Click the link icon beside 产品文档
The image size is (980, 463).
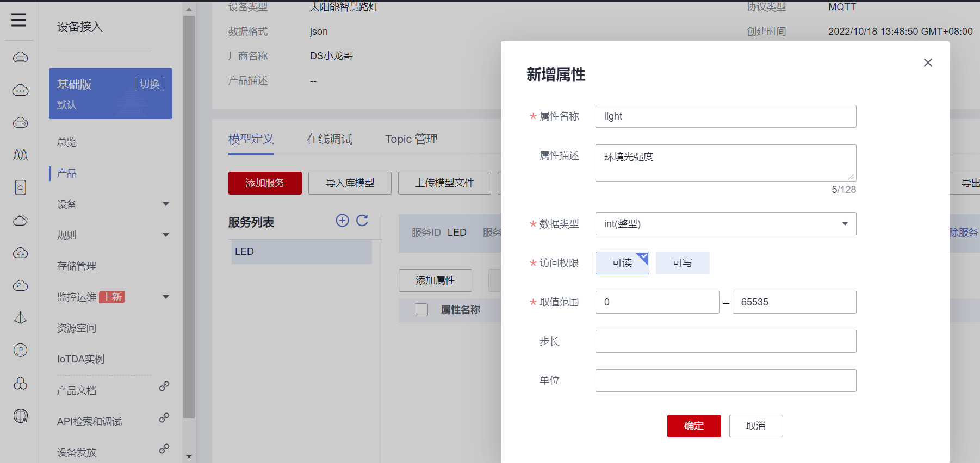pos(164,386)
